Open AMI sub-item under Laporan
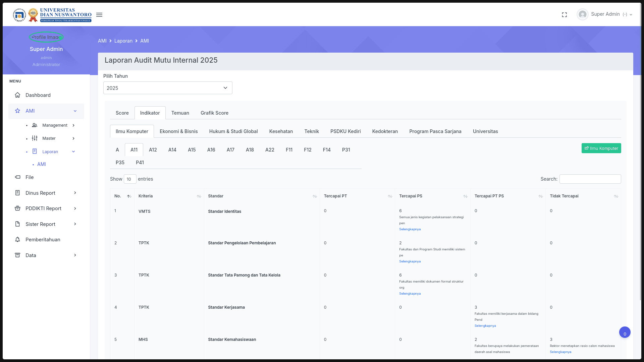 (42, 164)
